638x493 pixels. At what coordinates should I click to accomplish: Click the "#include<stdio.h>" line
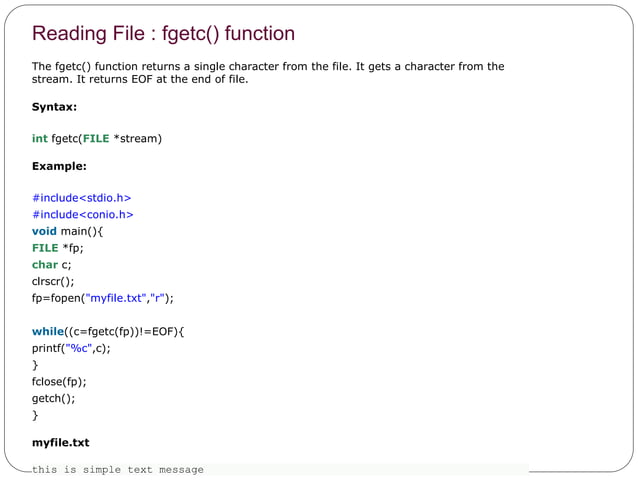(81, 197)
